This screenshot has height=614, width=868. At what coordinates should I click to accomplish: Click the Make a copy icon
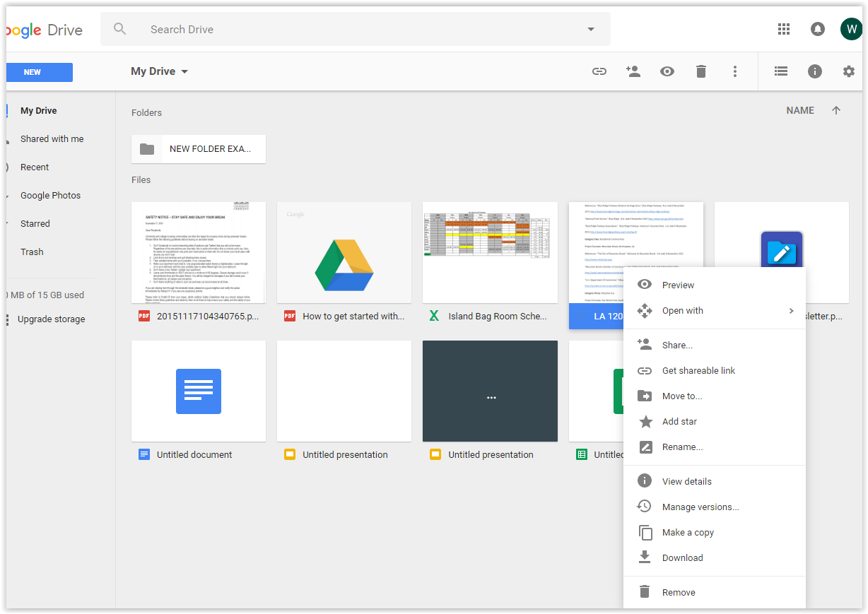pos(645,532)
